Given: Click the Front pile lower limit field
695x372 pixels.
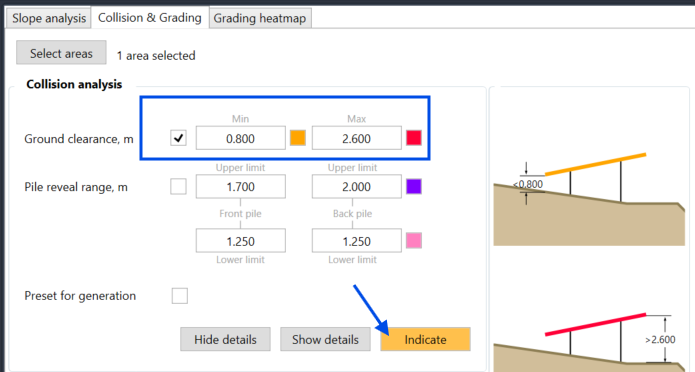Looking at the screenshot, I should pos(241,241).
